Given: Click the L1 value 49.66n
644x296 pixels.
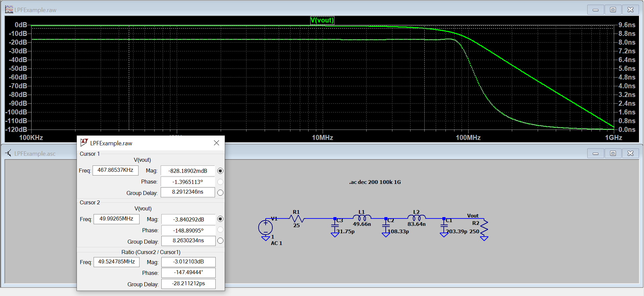Looking at the screenshot, I should [362, 224].
